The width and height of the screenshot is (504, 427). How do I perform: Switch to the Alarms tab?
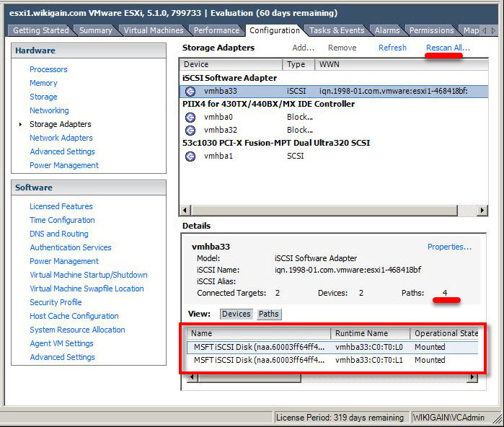pyautogui.click(x=387, y=30)
